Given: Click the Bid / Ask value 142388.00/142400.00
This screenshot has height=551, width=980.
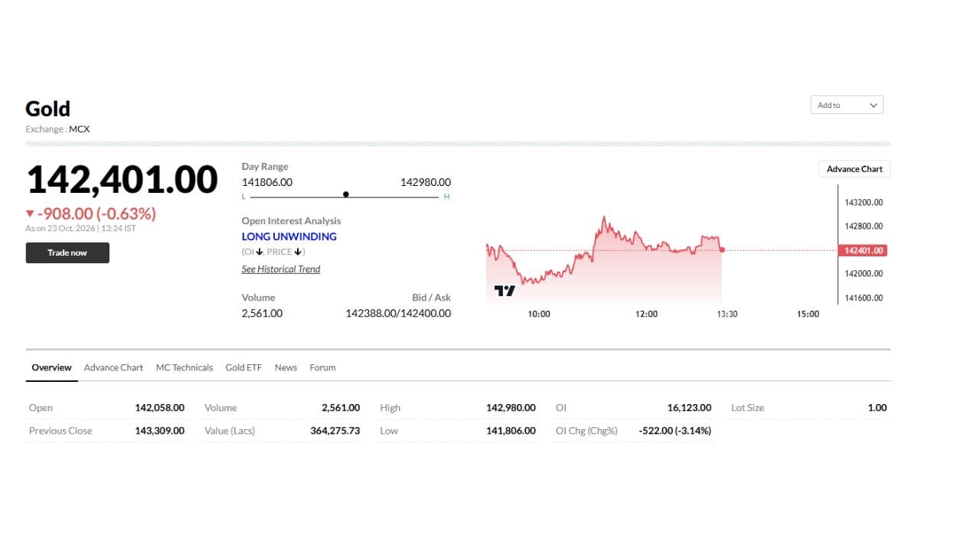Looking at the screenshot, I should point(398,313).
